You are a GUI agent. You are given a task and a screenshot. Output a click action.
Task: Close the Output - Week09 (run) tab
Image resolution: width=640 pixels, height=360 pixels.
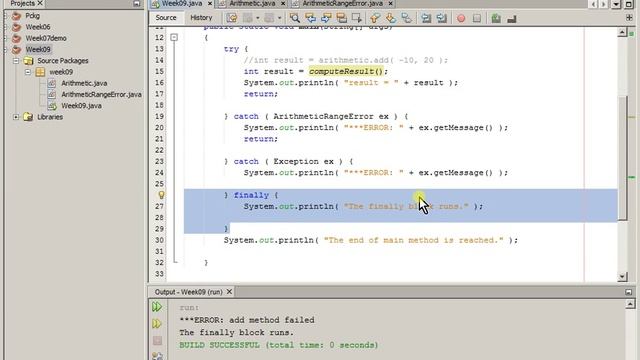(x=229, y=292)
